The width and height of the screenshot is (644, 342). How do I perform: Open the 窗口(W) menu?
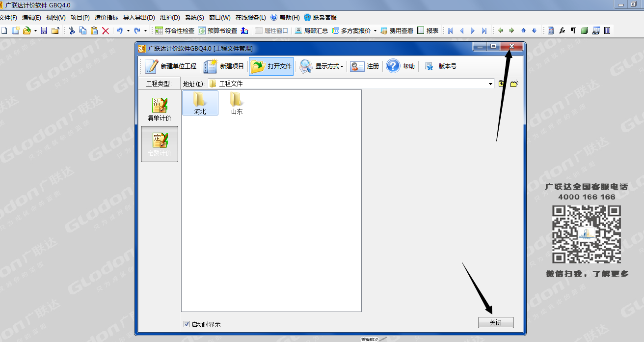(x=219, y=18)
